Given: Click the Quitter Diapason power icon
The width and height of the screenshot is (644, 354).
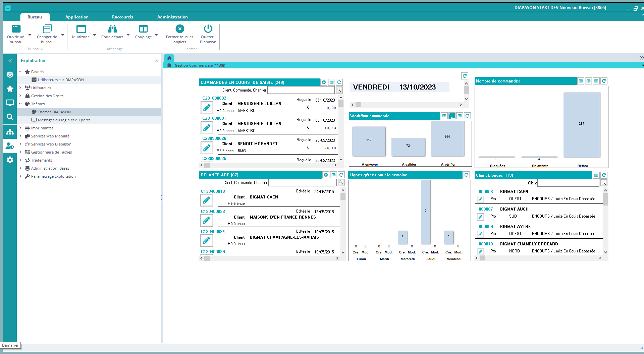Looking at the screenshot, I should [x=208, y=29].
